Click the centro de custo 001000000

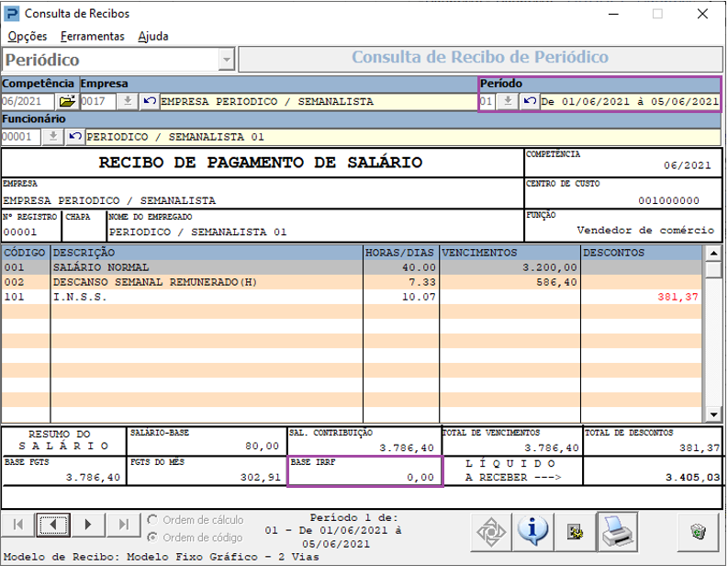pyautogui.click(x=668, y=200)
